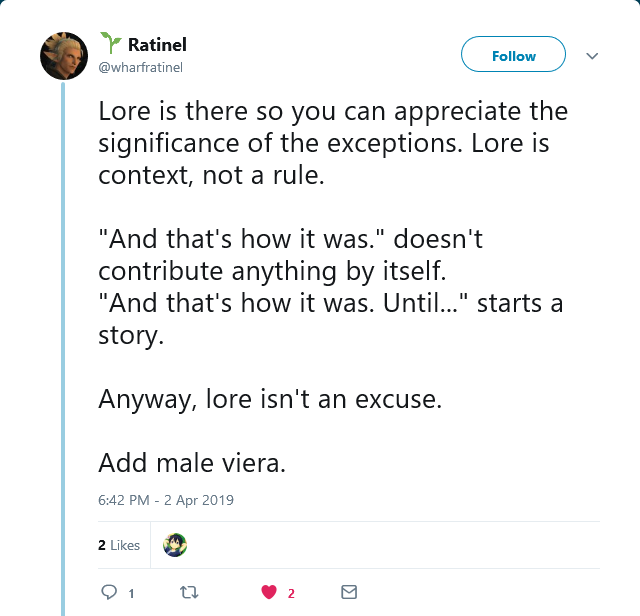
Task: Click the 'Lore is there' opening paragraph
Action: point(333,143)
